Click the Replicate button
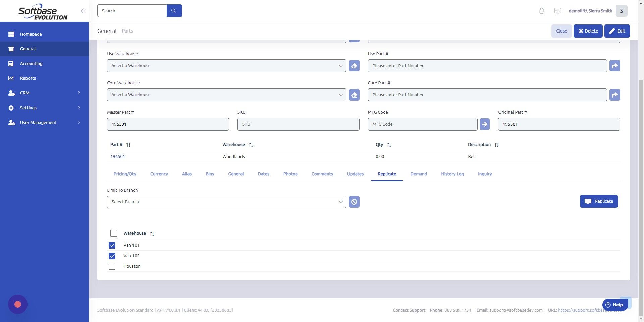The image size is (644, 322). (599, 201)
